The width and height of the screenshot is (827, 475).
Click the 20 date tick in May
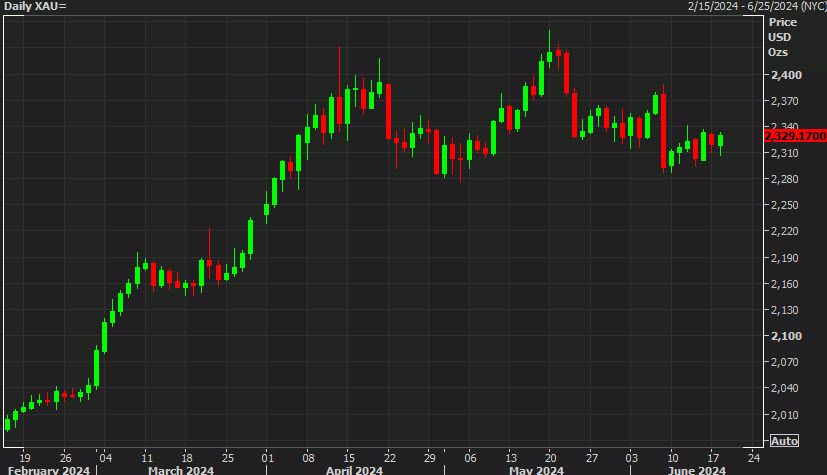point(551,458)
